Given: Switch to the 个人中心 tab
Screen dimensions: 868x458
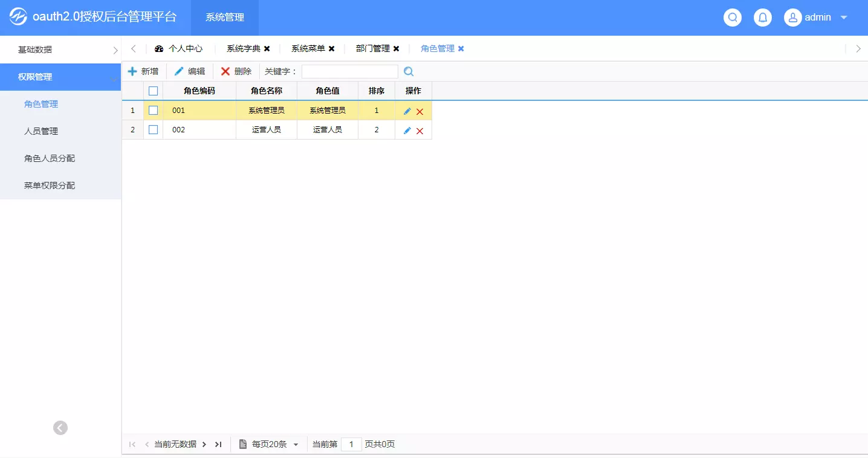Looking at the screenshot, I should click(x=179, y=48).
